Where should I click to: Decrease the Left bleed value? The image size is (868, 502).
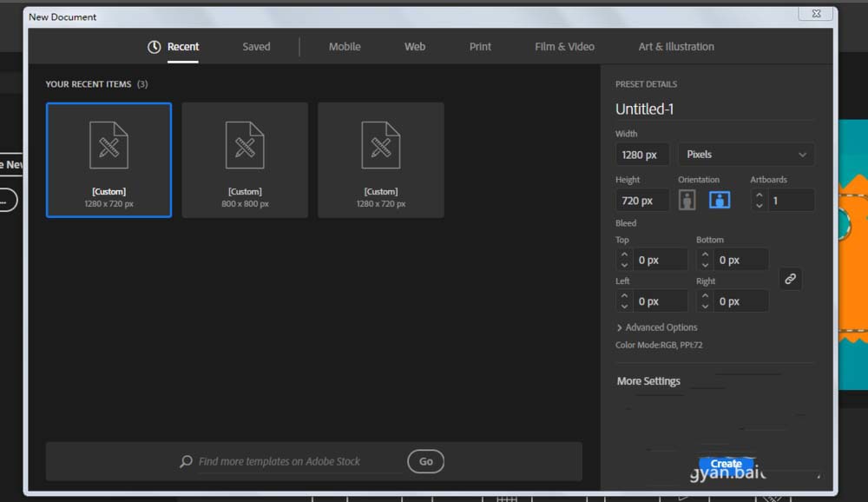click(x=624, y=307)
